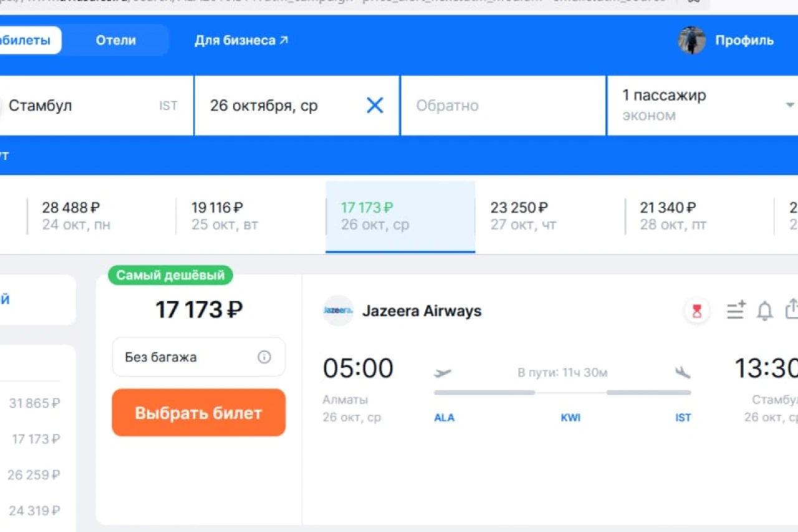Viewport: 798px width, 532px height.
Task: Click the departure plane icon
Action: pyautogui.click(x=443, y=373)
